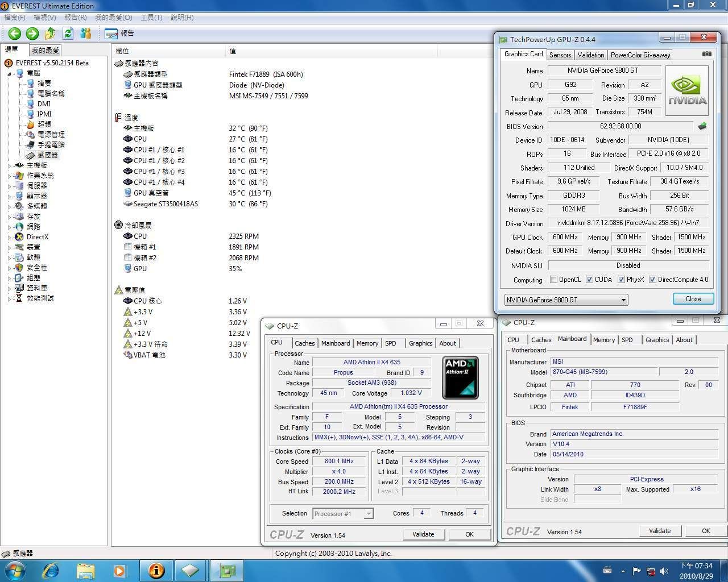Viewport: 728px width, 582px height.
Task: Click the BIOS save chip icon in GPU-Z
Action: coord(702,126)
